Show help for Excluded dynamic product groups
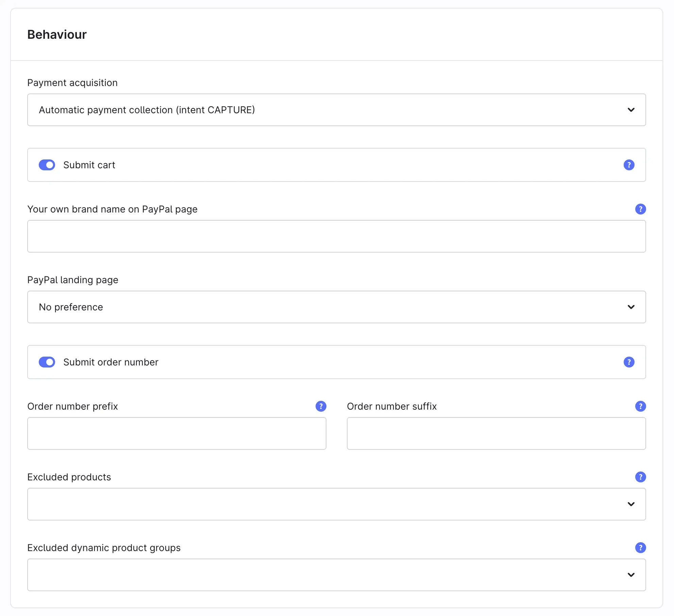This screenshot has width=674, height=616. point(640,548)
